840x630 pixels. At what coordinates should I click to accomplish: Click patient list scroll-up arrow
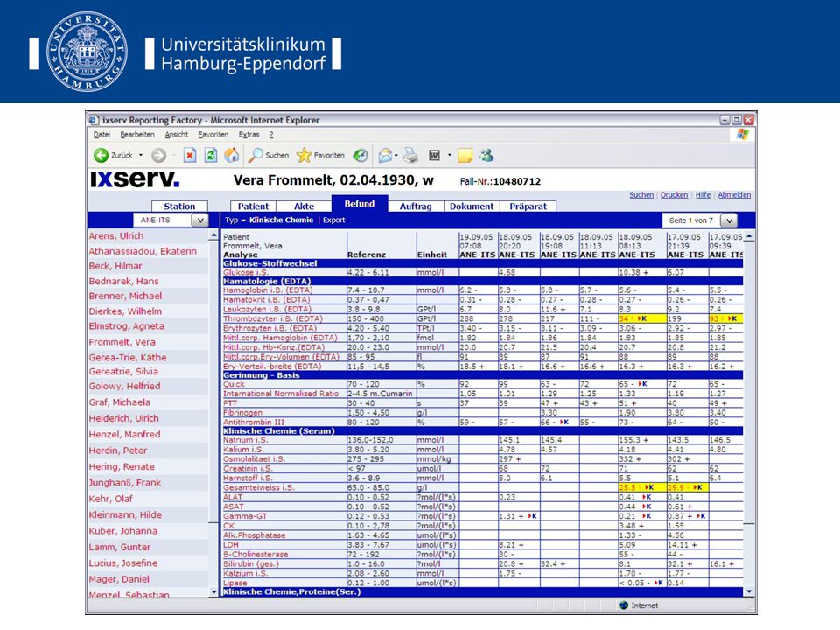(x=214, y=235)
